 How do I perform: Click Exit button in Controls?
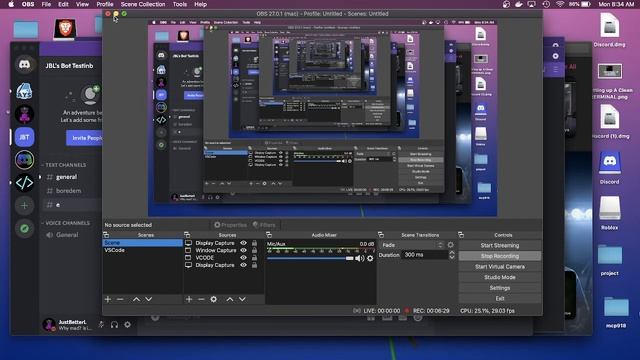point(500,298)
